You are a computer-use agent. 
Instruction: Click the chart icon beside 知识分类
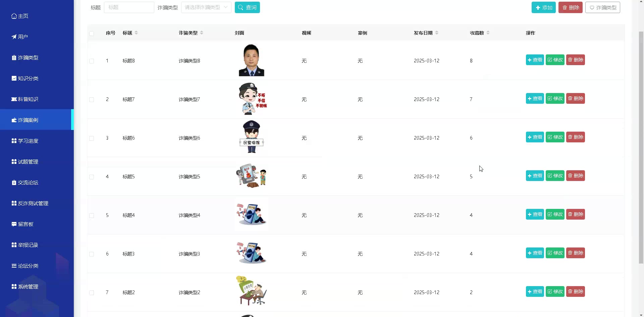pos(14,79)
